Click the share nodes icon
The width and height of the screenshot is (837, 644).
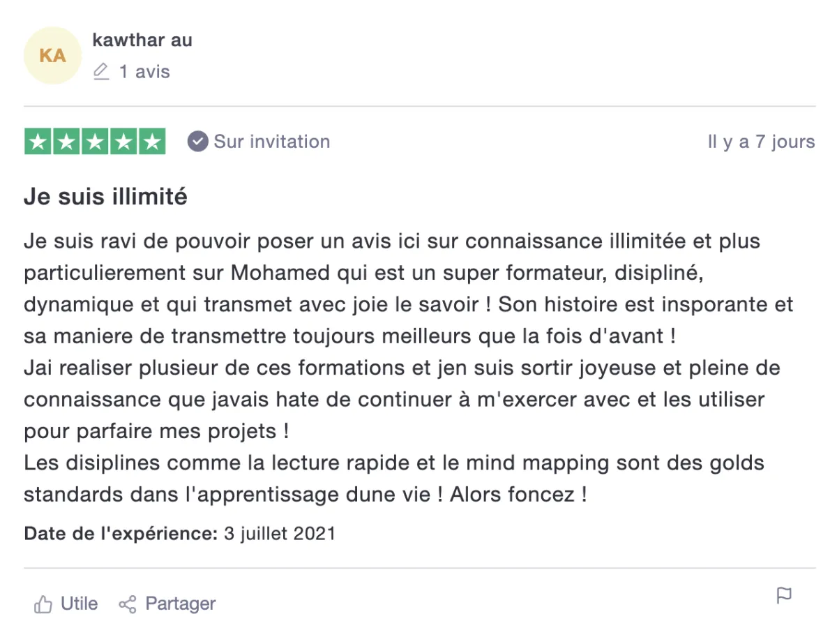[128, 604]
